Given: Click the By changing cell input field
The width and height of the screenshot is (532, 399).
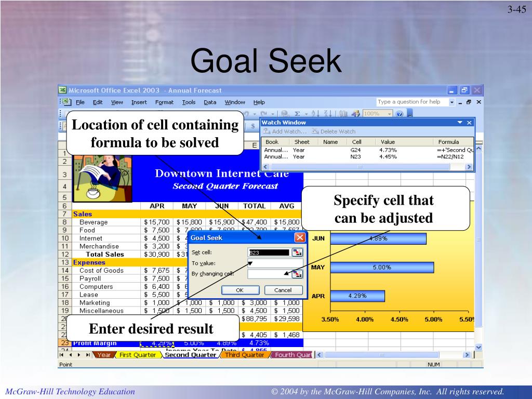Looking at the screenshot, I should tap(269, 274).
